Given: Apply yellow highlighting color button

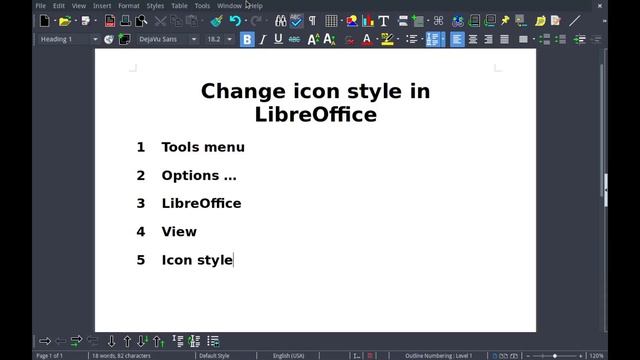Looking at the screenshot, I should 387,39.
